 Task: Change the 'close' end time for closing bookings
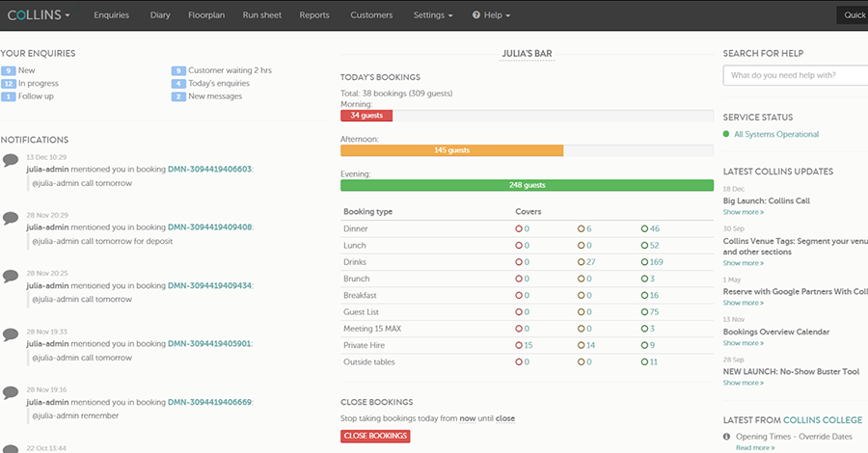[x=504, y=418]
